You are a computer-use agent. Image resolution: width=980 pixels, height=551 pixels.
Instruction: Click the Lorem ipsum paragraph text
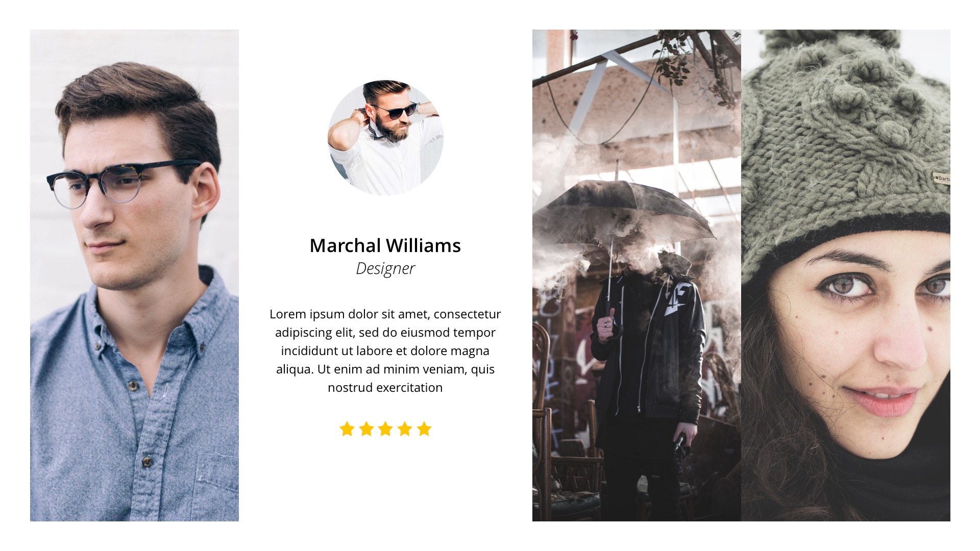click(x=385, y=350)
